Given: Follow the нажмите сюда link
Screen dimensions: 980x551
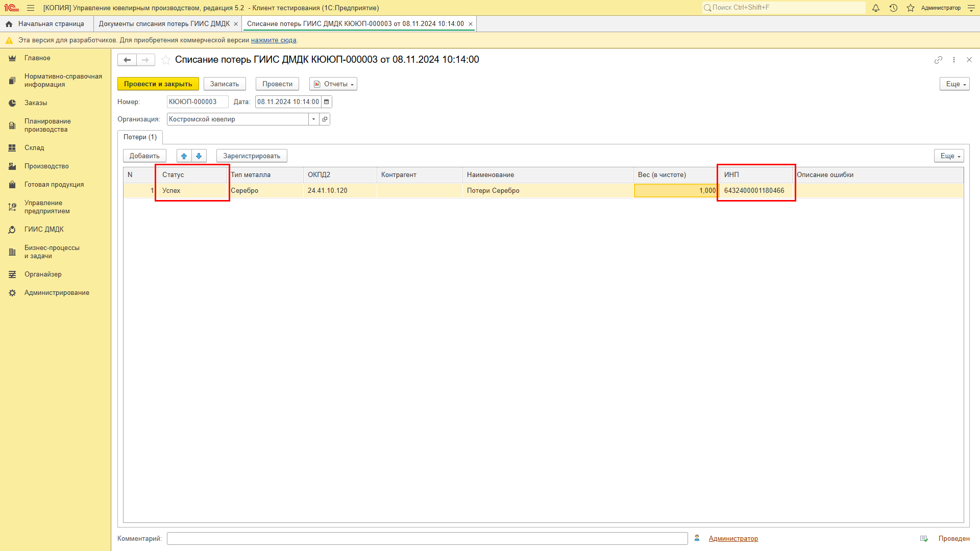Looking at the screenshot, I should tap(274, 40).
